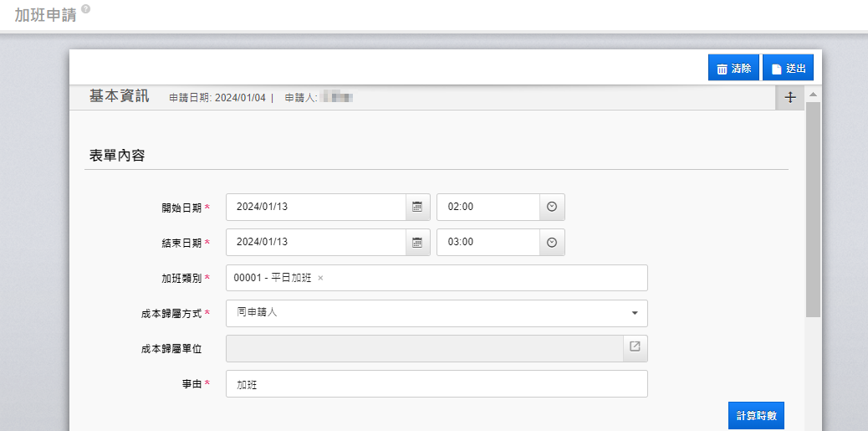Open the end date calendar picker
The width and height of the screenshot is (868, 431).
coord(418,242)
